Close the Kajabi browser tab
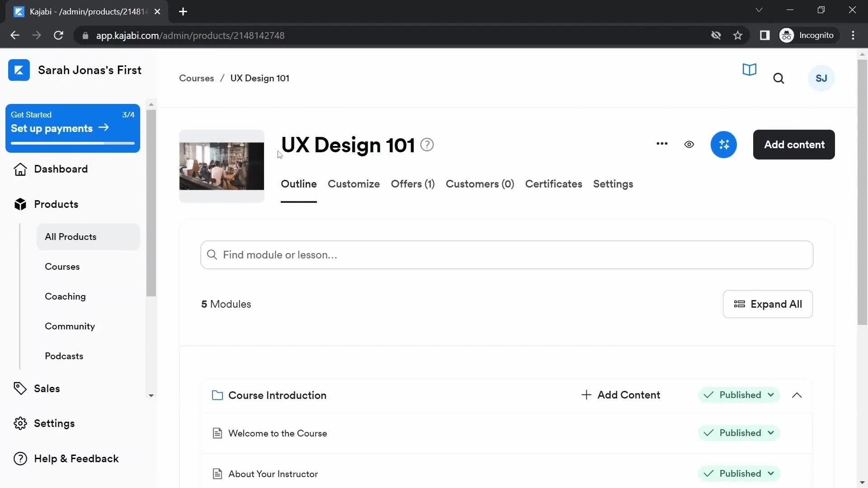The image size is (868, 488). (x=157, y=12)
